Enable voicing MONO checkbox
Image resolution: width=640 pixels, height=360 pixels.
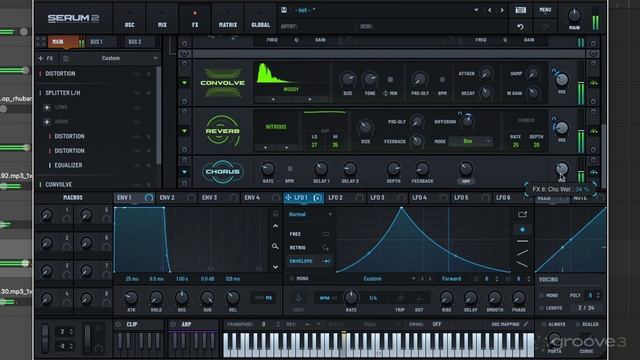[x=541, y=295]
